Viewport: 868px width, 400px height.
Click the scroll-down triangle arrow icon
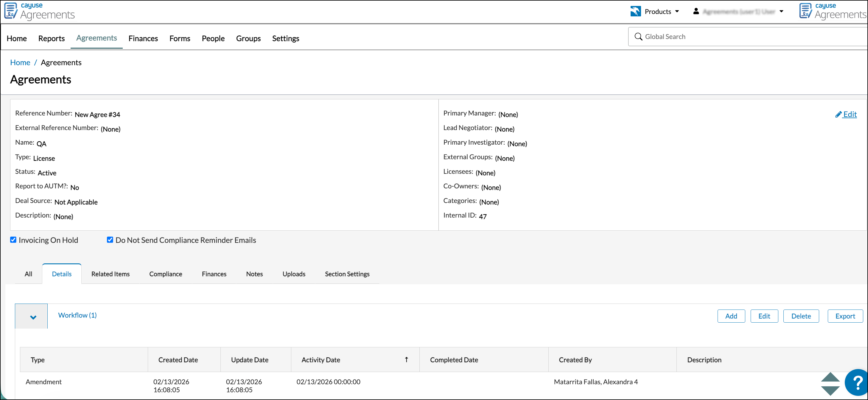830,390
